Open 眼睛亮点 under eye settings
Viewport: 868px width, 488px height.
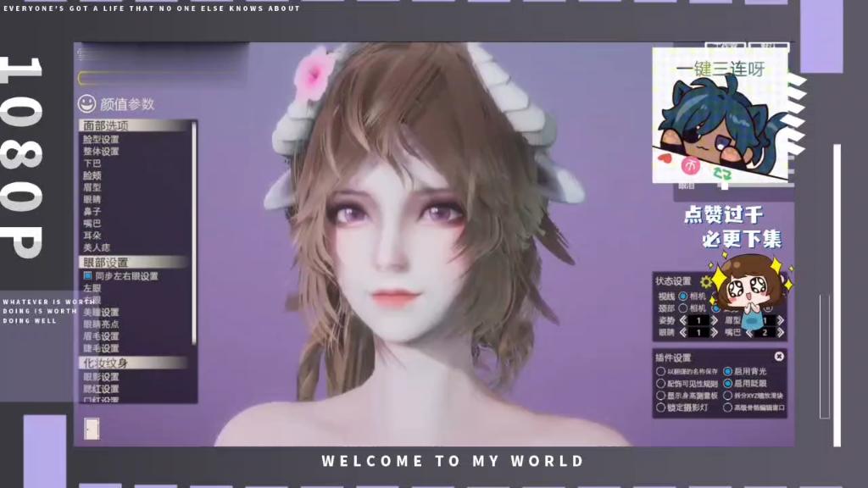tap(101, 324)
